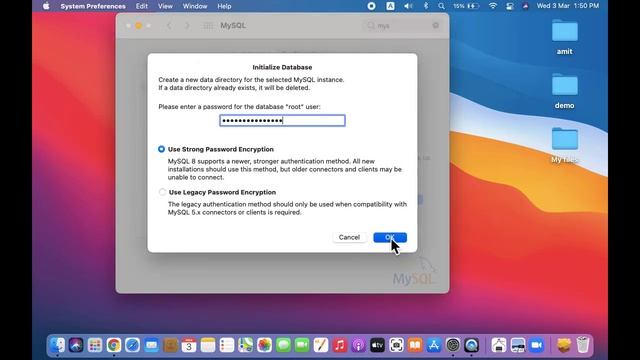The width and height of the screenshot is (640, 360).
Task: Open the View menu
Action: (x=165, y=6)
